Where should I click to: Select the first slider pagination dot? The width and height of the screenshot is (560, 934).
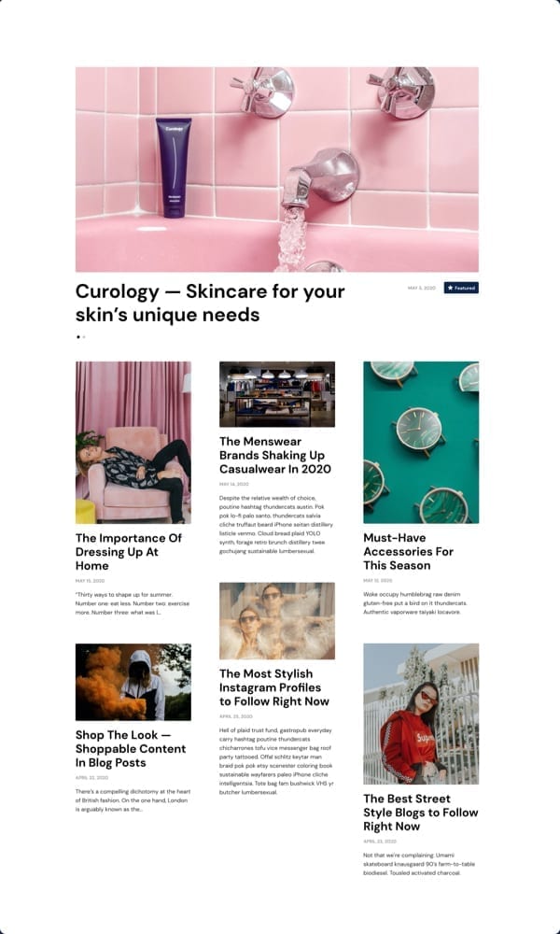click(x=78, y=336)
